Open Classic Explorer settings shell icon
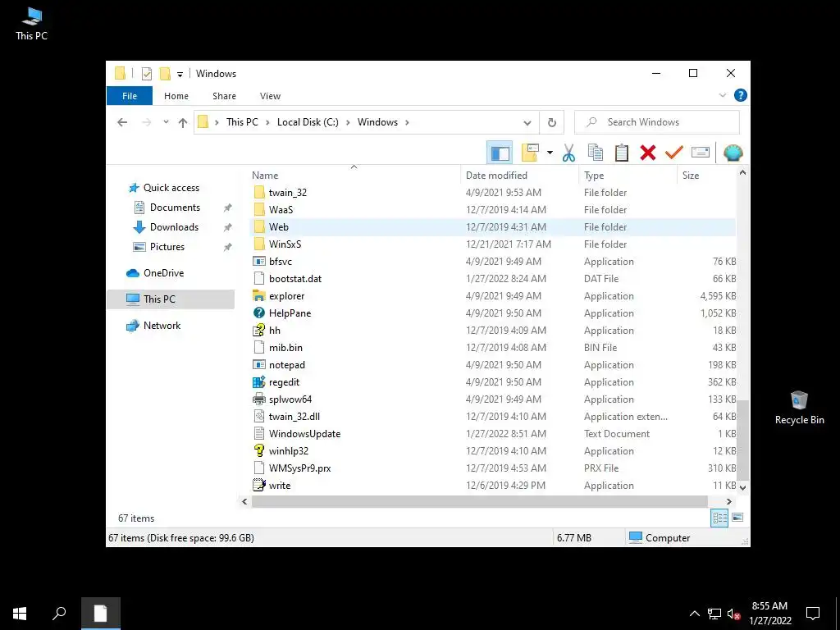 tap(733, 153)
